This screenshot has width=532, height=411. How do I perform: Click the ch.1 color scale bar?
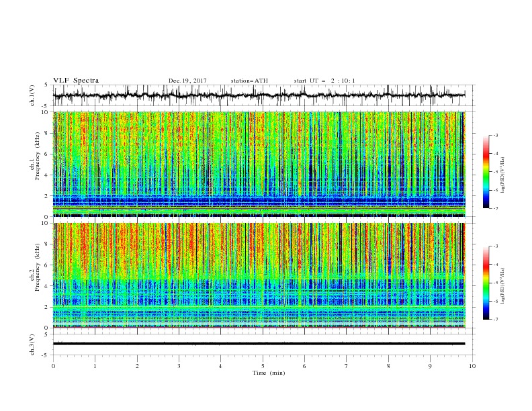click(x=486, y=172)
